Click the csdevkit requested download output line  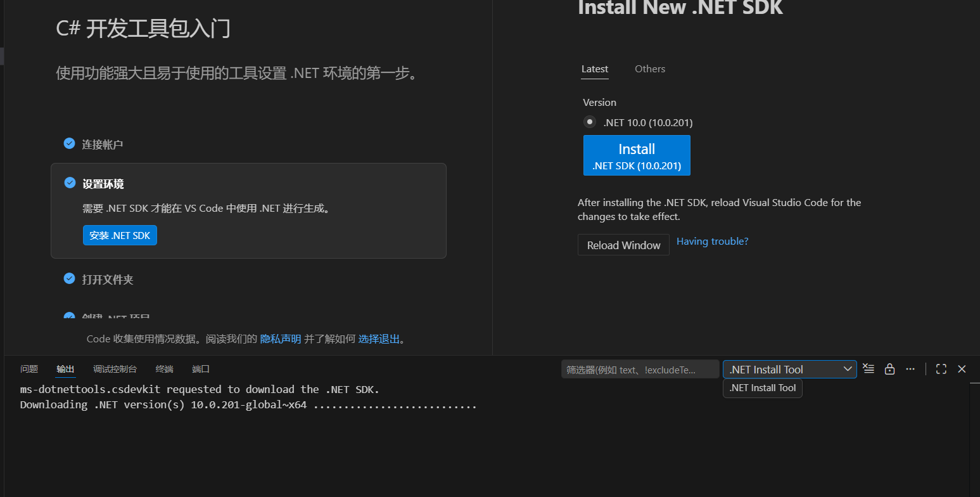point(200,389)
